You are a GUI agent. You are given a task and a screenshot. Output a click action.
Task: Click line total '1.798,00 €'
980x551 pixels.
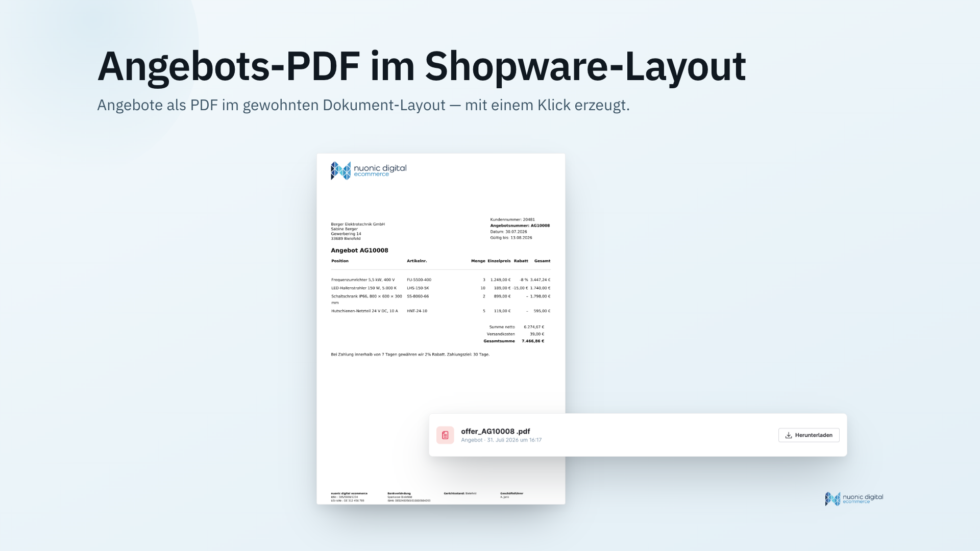point(541,296)
